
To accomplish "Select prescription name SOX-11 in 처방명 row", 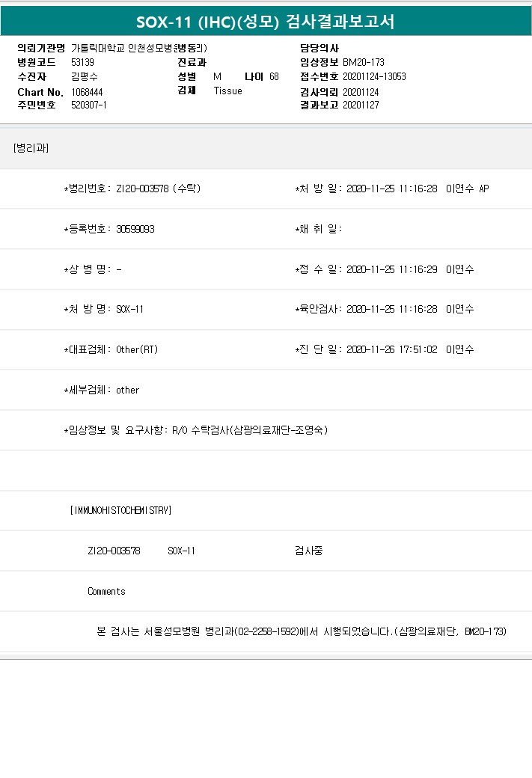I will 129,309.
